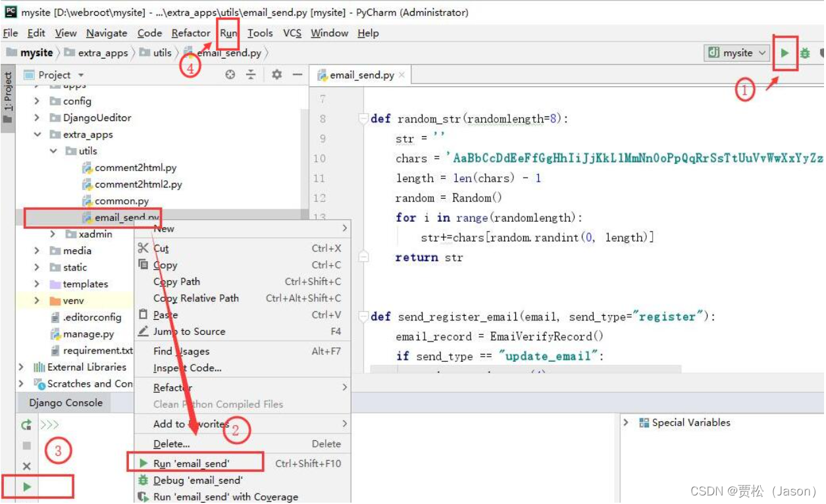This screenshot has width=826, height=504.
Task: Open the Refactor submenu in context menu
Action: click(242, 388)
